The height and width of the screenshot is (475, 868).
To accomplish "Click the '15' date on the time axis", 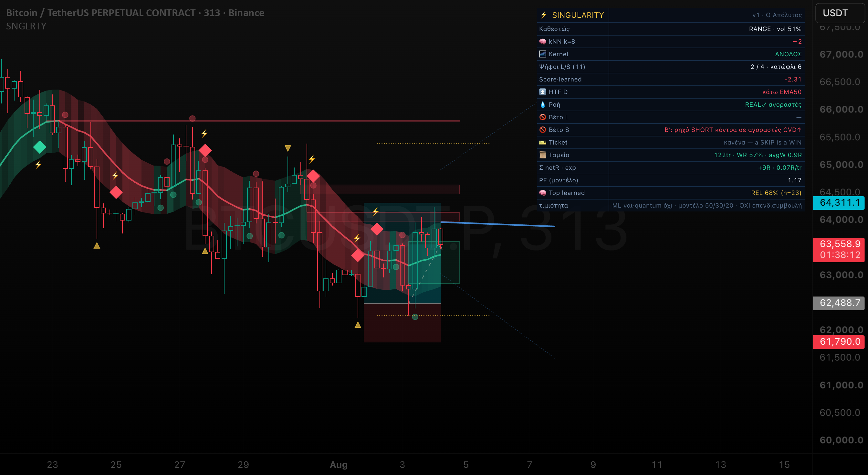I will tap(784, 465).
